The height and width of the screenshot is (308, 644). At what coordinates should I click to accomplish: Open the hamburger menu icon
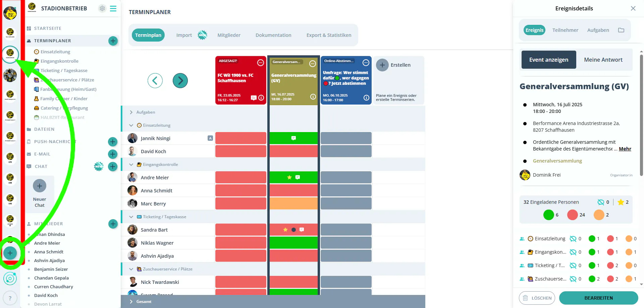point(113,8)
